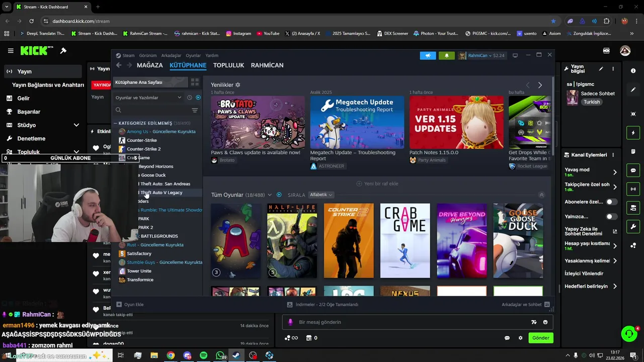Toggle Yalnızca... chat mode switch
Screen dimensions: 644x362
tap(611, 217)
